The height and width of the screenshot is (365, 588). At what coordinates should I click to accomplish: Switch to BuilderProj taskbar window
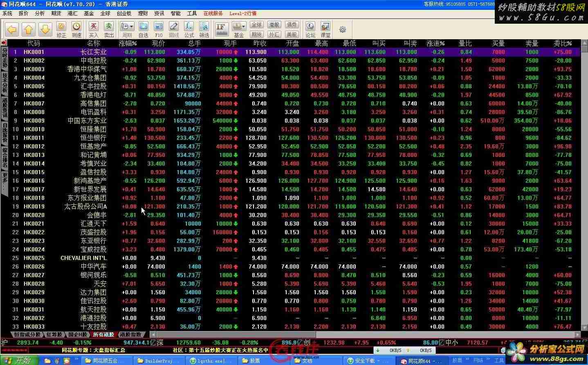(x=159, y=361)
